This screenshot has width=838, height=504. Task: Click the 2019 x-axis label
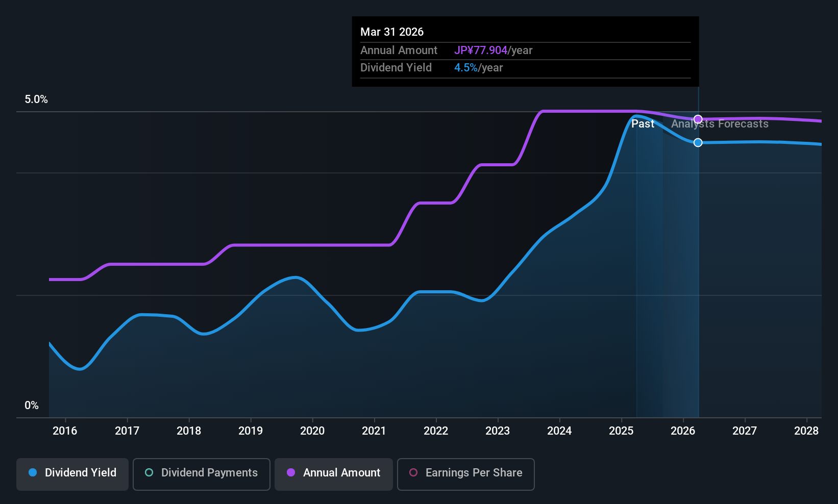coord(251,431)
